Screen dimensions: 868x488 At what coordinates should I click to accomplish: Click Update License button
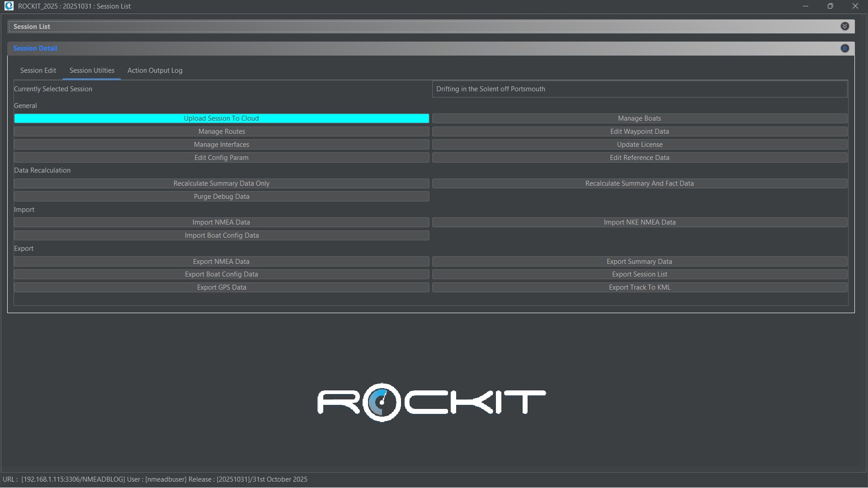(x=639, y=145)
